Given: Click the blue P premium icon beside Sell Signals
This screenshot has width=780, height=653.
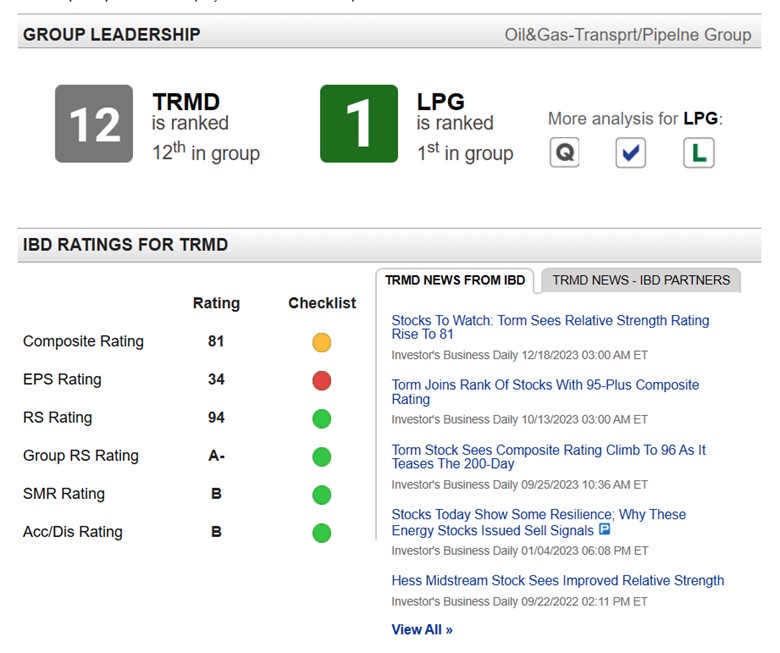Looking at the screenshot, I should 604,529.
